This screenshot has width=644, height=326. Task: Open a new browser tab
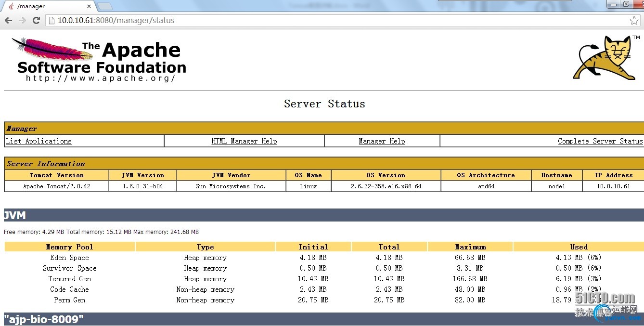tap(105, 6)
